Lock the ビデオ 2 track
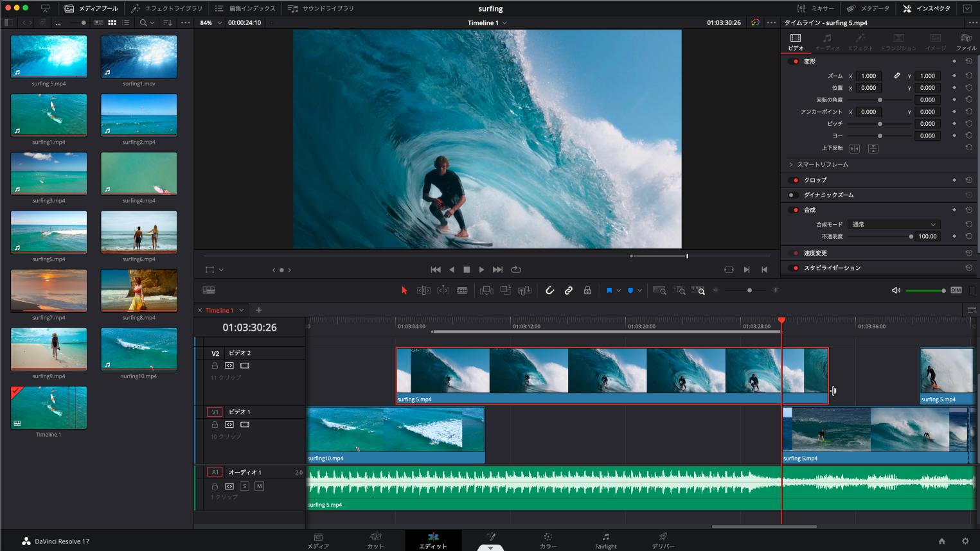 pyautogui.click(x=215, y=365)
